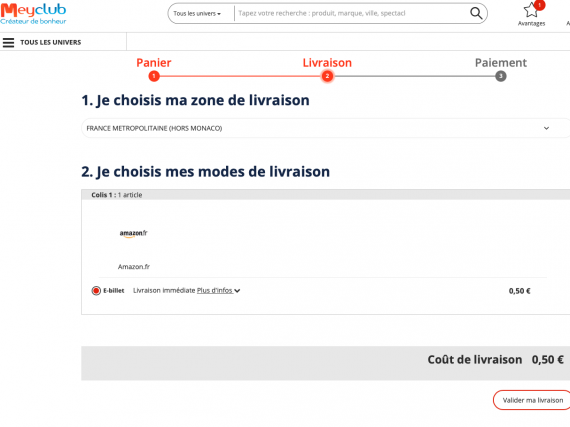
Task: Click step 3 circle under Paiement
Action: point(501,76)
